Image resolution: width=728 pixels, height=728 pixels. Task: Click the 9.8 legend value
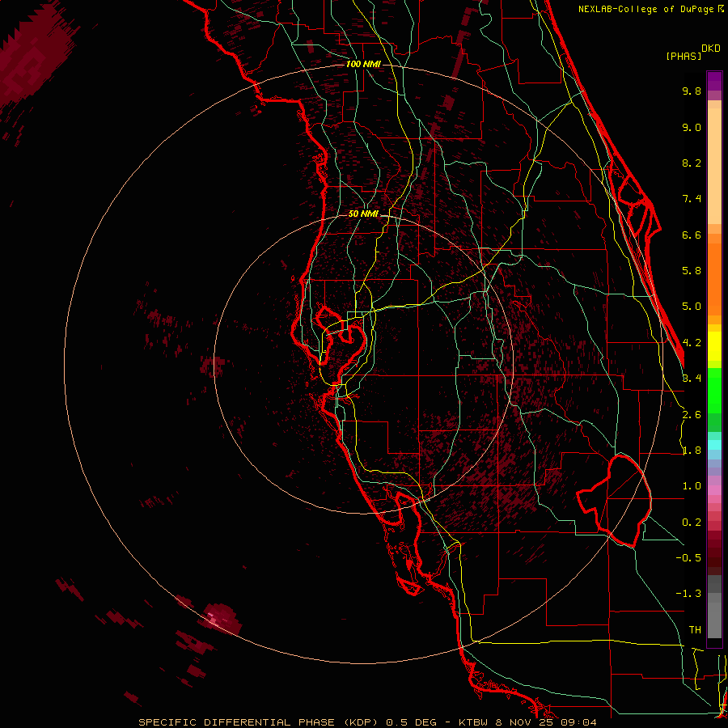tap(692, 91)
